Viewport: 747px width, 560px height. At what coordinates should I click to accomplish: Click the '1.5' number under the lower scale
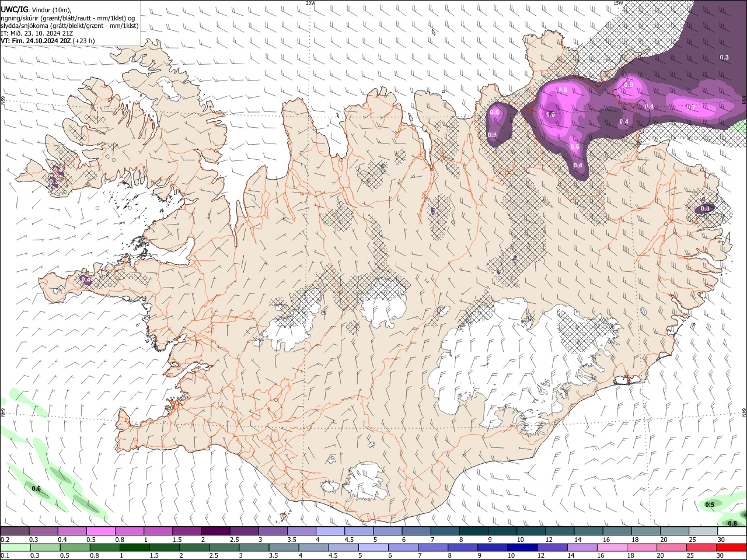click(x=154, y=556)
